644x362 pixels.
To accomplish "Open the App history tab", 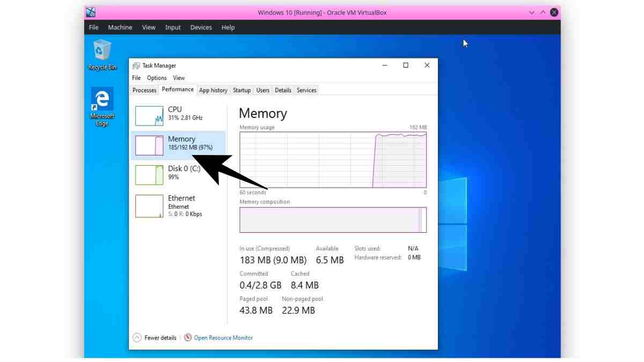I will pyautogui.click(x=213, y=90).
